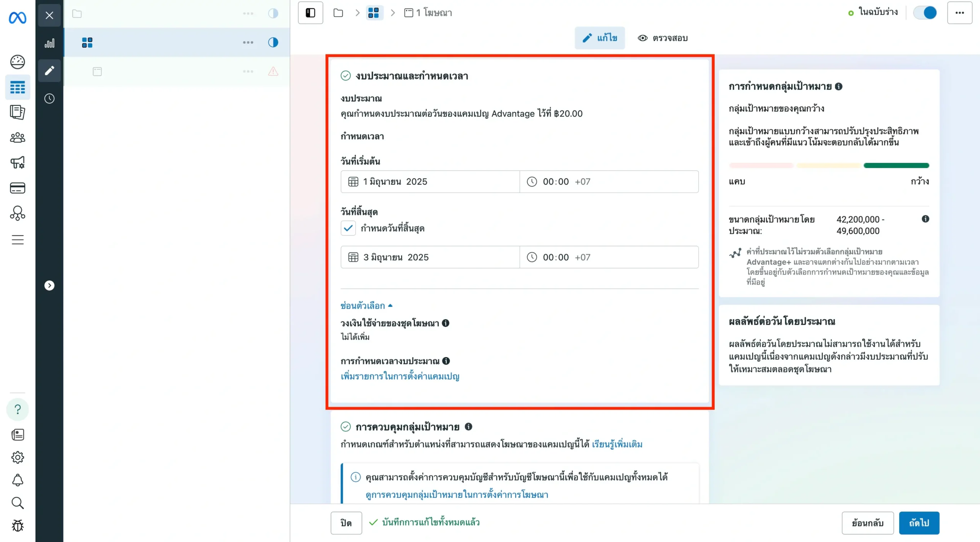Toggle the draft campaign on/off switch
The image size is (980, 542).
925,13
